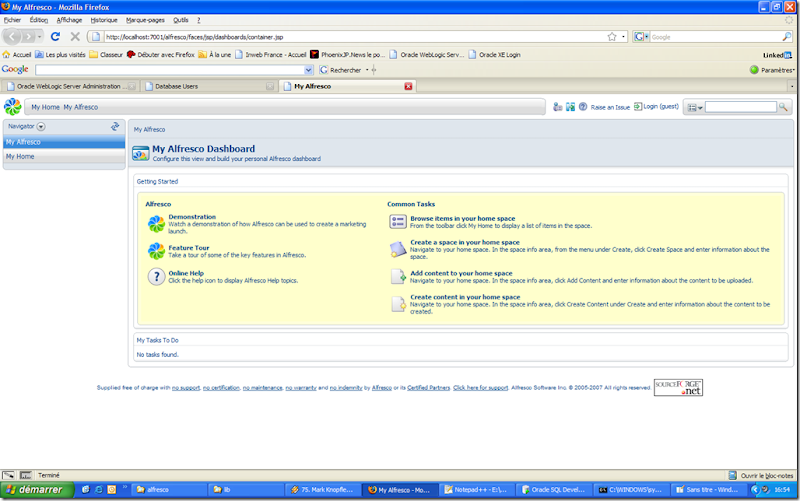
Task: Open the user profile icon in the Alfresco toolbar
Action: coord(558,107)
